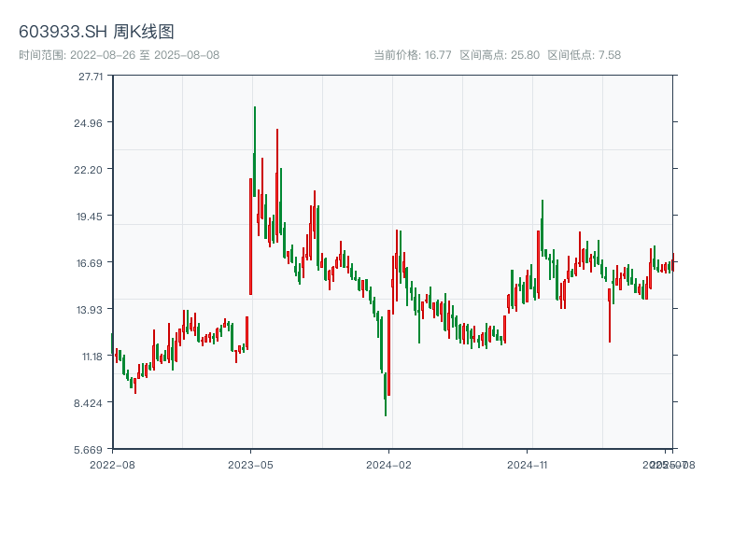The height and width of the screenshot is (560, 747).
Task: Click the lowest green candle near 7.58 low
Action: 386,394
